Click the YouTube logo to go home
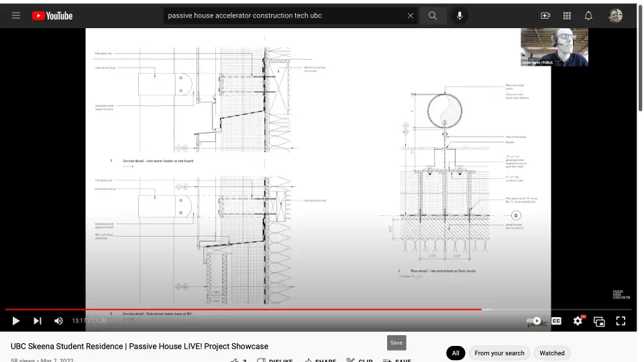The height and width of the screenshot is (362, 644). click(x=52, y=15)
